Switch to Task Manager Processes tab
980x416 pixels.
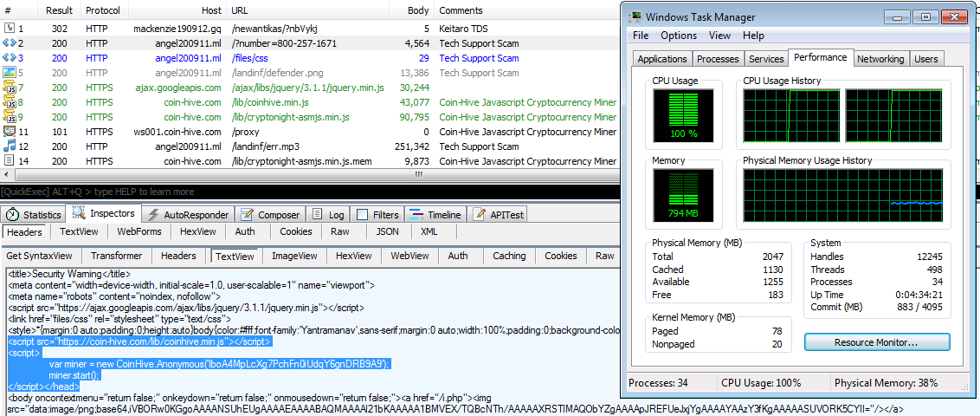[718, 59]
